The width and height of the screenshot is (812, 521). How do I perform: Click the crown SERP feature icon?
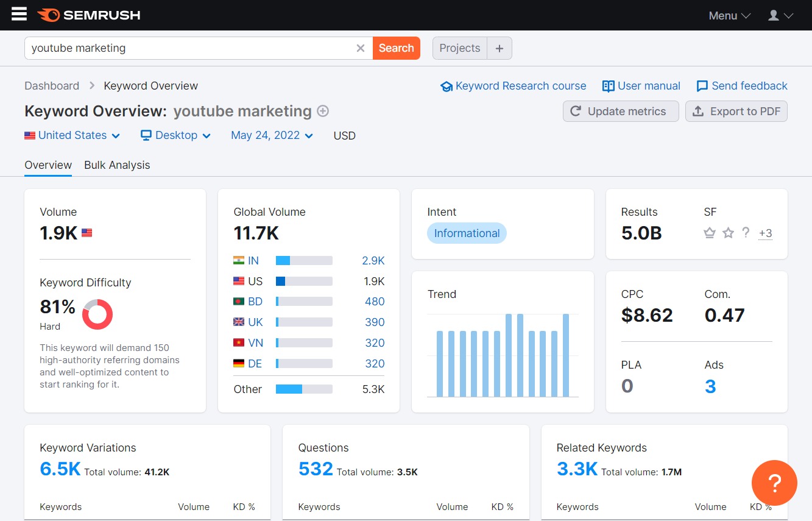tap(710, 233)
